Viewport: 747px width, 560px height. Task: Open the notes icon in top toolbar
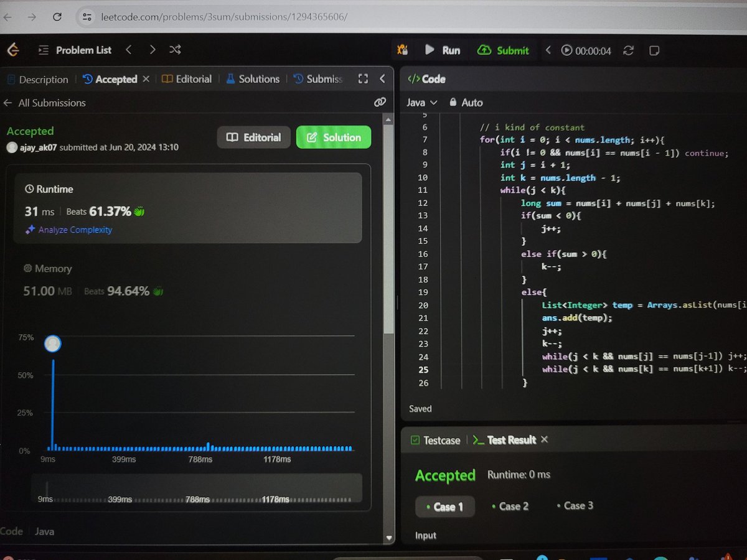pos(654,50)
